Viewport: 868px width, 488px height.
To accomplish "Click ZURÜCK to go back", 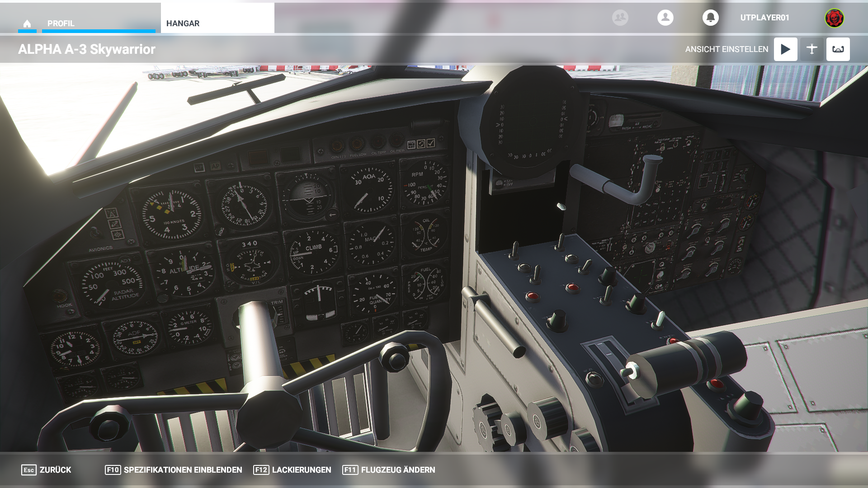I will click(x=55, y=470).
